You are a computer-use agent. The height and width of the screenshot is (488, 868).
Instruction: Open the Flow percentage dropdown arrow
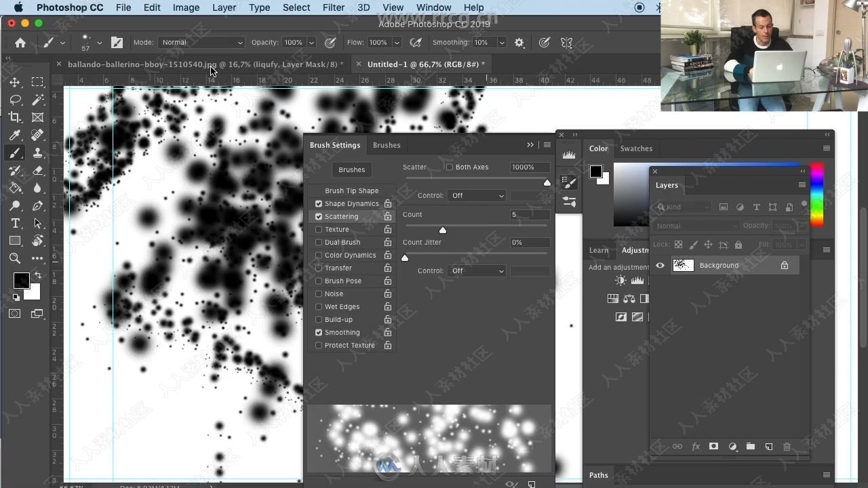(x=397, y=42)
